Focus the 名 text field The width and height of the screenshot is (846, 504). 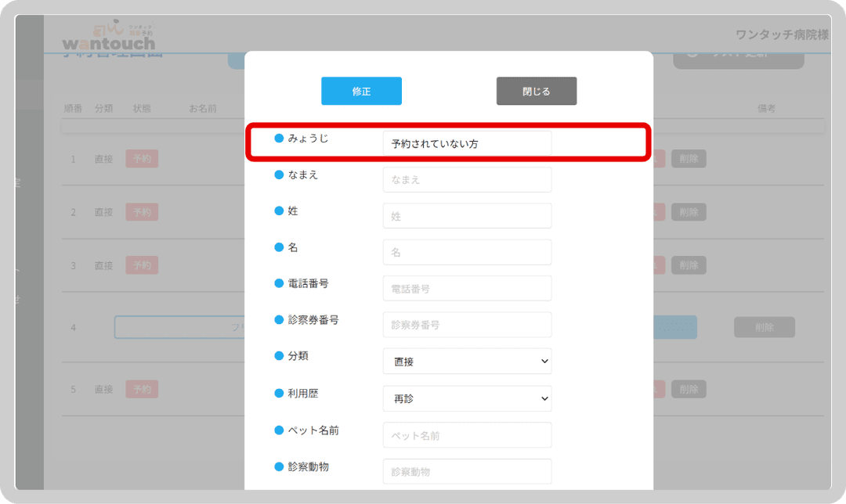(x=467, y=252)
